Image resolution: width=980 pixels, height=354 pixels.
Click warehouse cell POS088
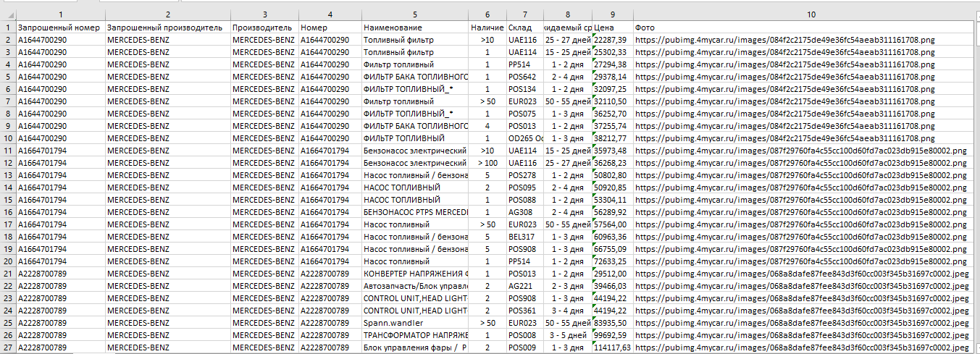(524, 200)
